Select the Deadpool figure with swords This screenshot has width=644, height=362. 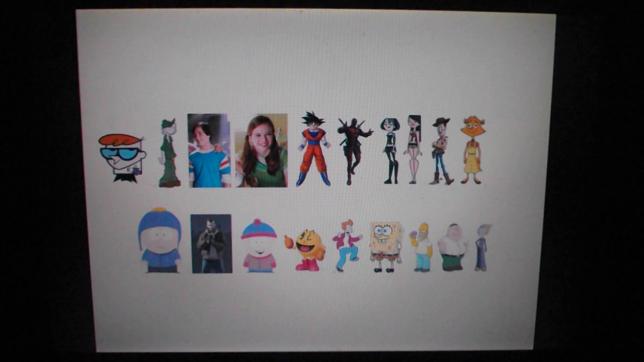(x=355, y=151)
